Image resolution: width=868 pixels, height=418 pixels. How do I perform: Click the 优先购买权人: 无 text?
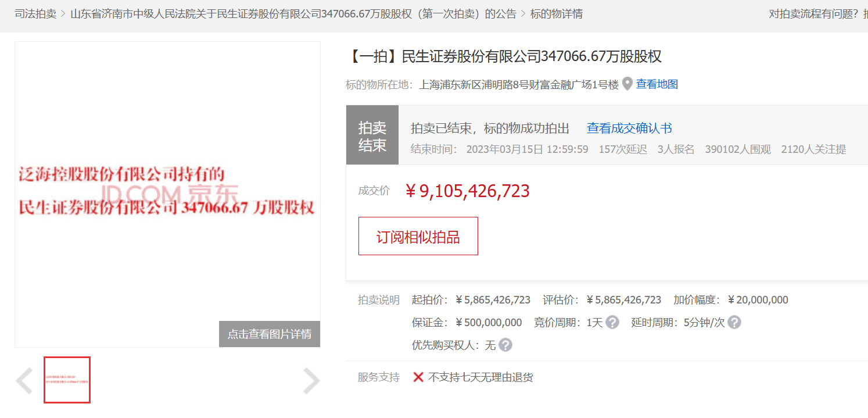pos(454,345)
